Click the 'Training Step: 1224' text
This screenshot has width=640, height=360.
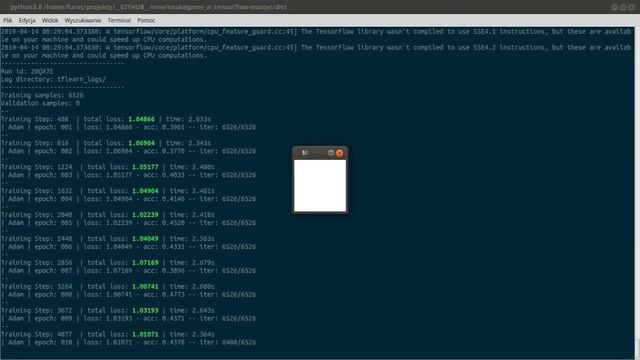click(x=36, y=167)
